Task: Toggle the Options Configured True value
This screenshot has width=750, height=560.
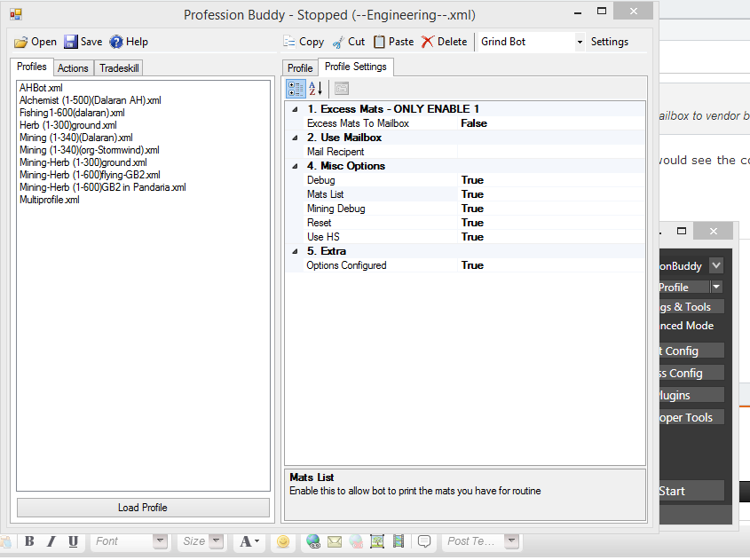Action: 551,265
